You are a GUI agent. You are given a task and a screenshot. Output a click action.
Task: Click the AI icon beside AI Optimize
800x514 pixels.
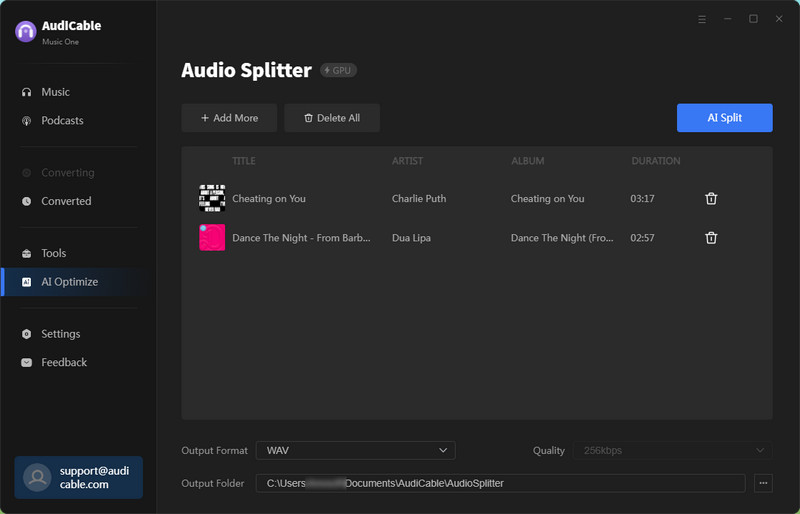pos(27,282)
